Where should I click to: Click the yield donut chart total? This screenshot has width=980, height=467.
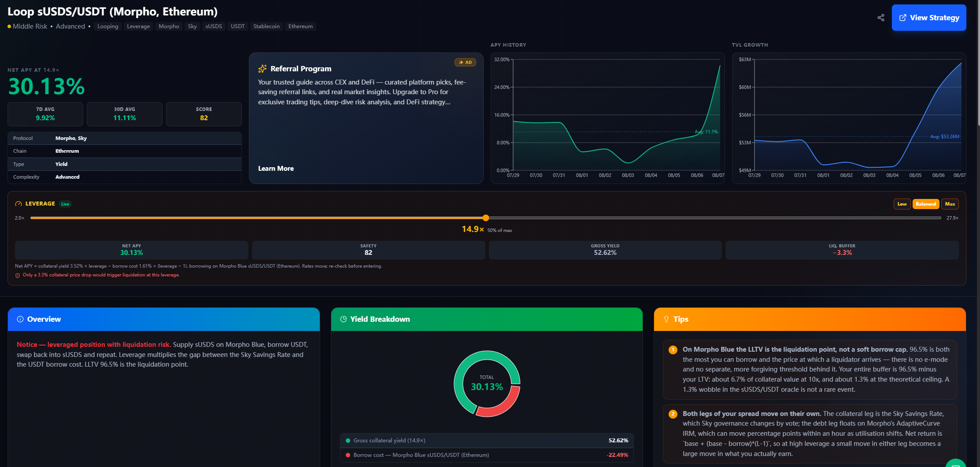(487, 383)
